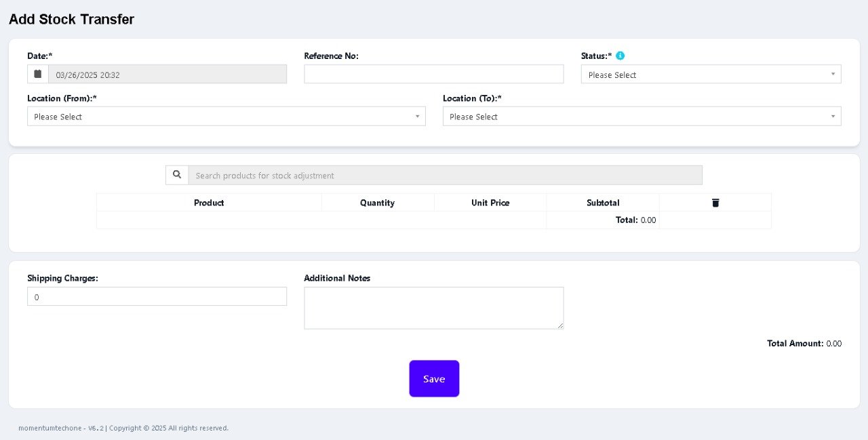Open the Location (To) selector
This screenshot has width=868, height=440.
click(x=642, y=117)
